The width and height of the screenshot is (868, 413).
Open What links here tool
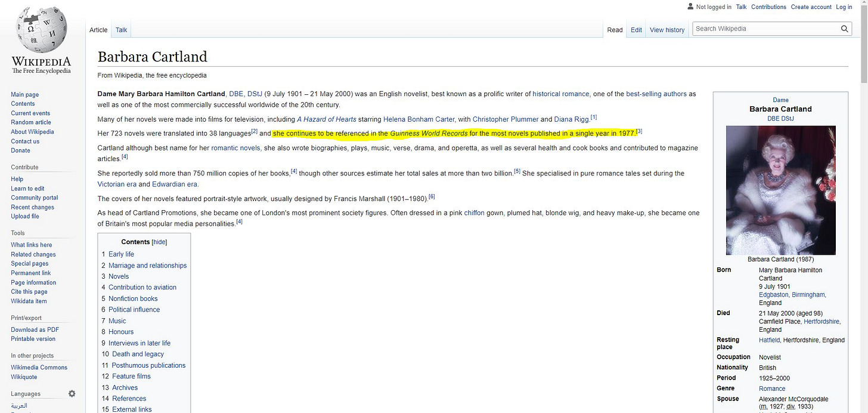(31, 245)
